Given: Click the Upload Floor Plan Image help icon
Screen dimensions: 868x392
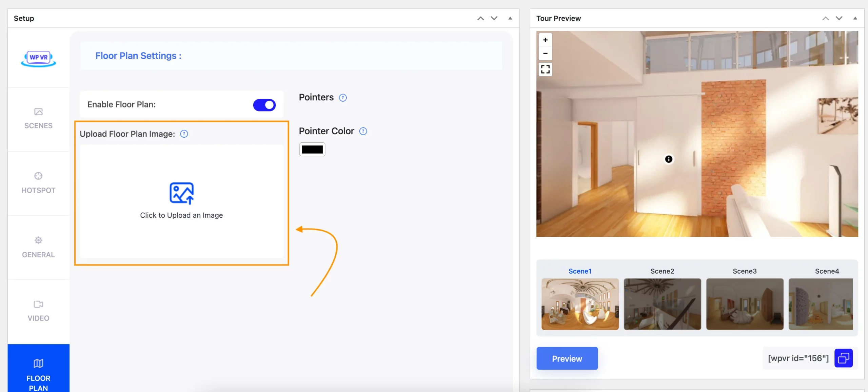Looking at the screenshot, I should [x=184, y=134].
